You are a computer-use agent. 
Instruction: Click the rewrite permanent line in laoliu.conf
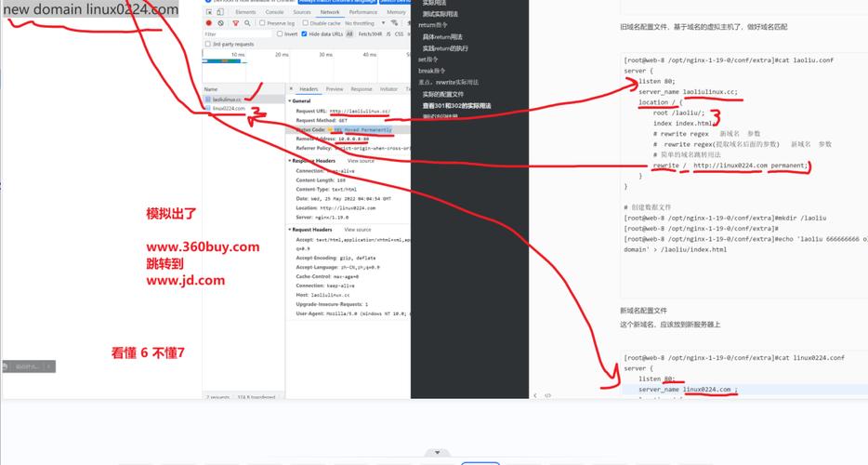pos(730,166)
